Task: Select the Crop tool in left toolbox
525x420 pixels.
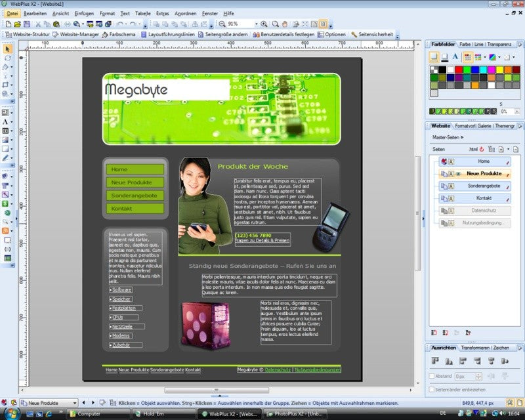Action: (6, 85)
